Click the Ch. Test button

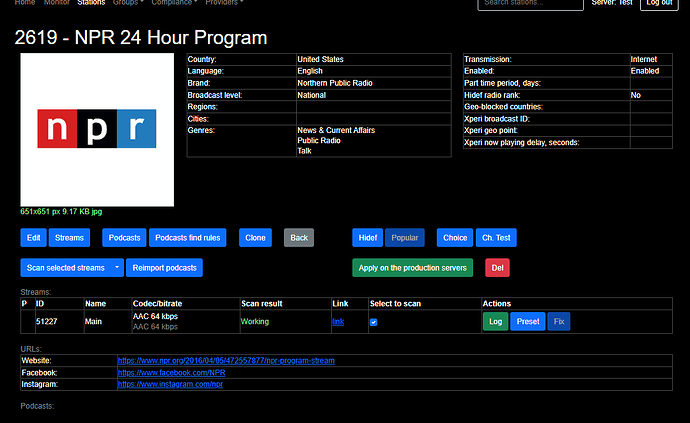point(496,238)
